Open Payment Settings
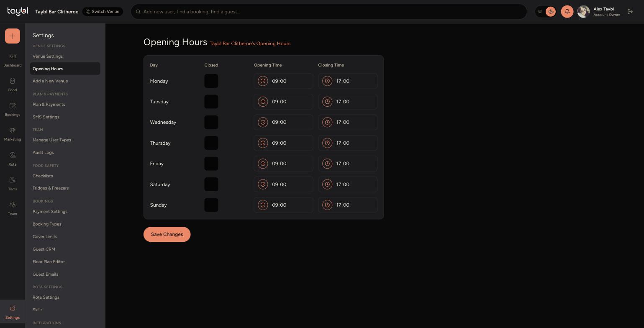644x328 pixels. [50, 212]
